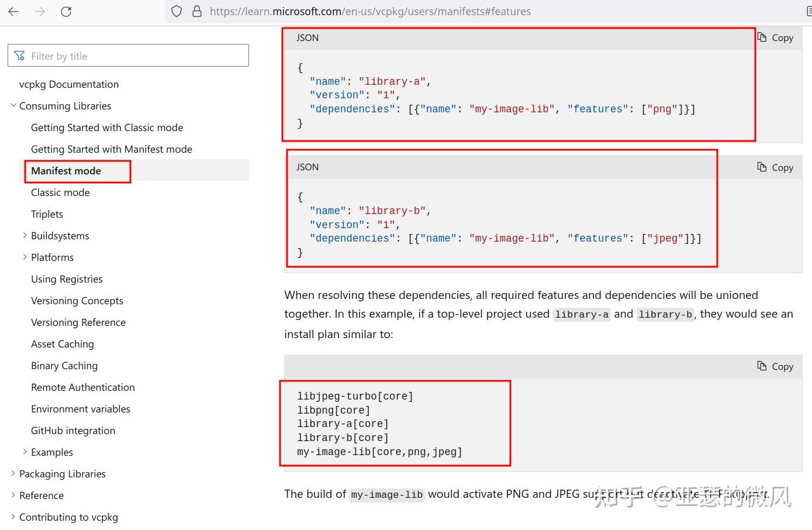Focus the Filter by title field
The height and width of the screenshot is (530, 812).
coord(134,56)
